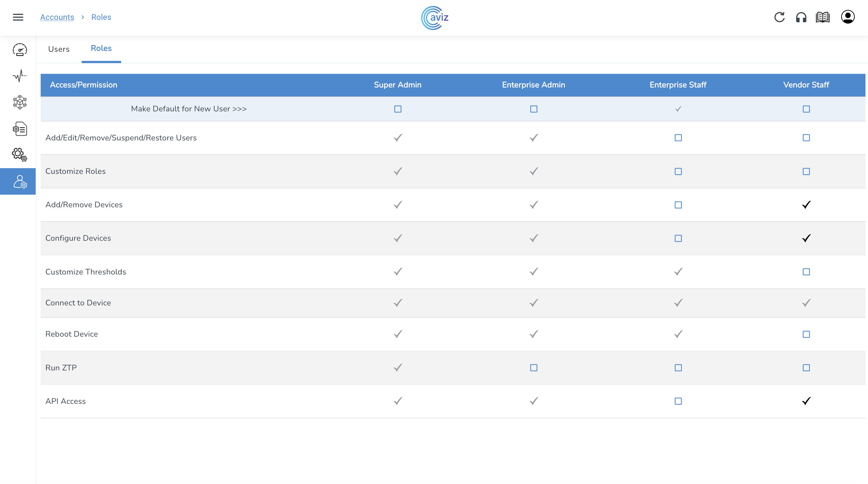Image resolution: width=868 pixels, height=484 pixels.
Task: Open the documentation book icon
Action: tap(823, 17)
